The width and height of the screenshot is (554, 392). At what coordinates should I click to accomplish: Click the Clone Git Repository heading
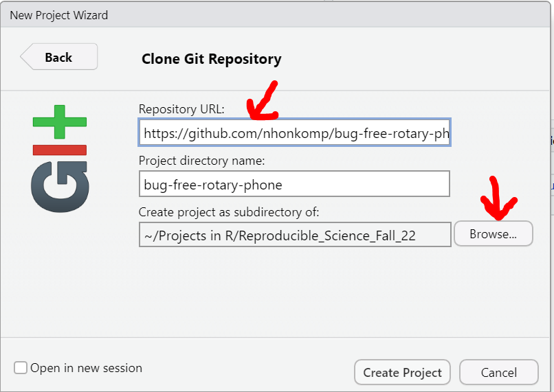pyautogui.click(x=211, y=59)
